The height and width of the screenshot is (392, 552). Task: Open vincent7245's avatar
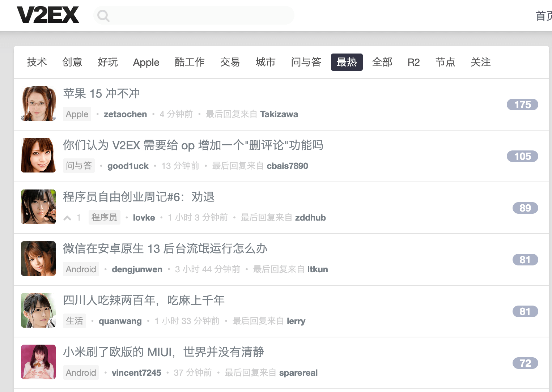point(38,362)
